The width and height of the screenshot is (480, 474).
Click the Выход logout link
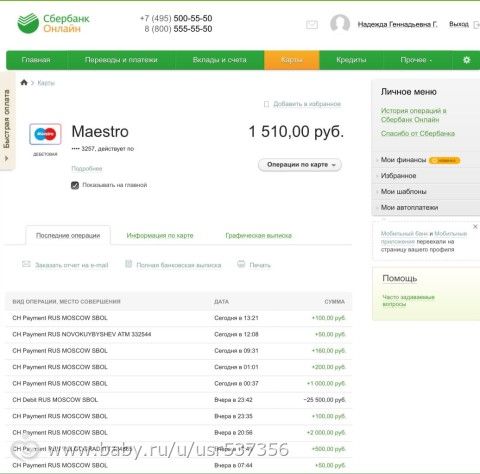click(459, 24)
